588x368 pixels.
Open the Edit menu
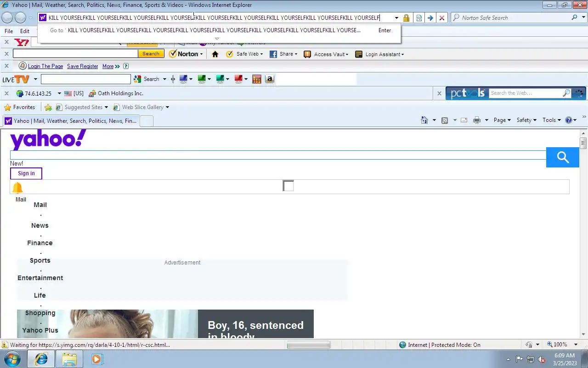pos(25,31)
